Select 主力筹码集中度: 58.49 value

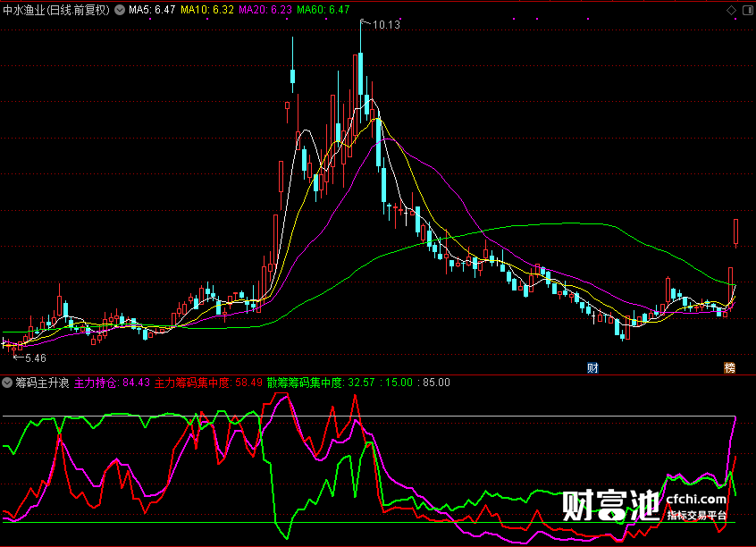tap(208, 383)
